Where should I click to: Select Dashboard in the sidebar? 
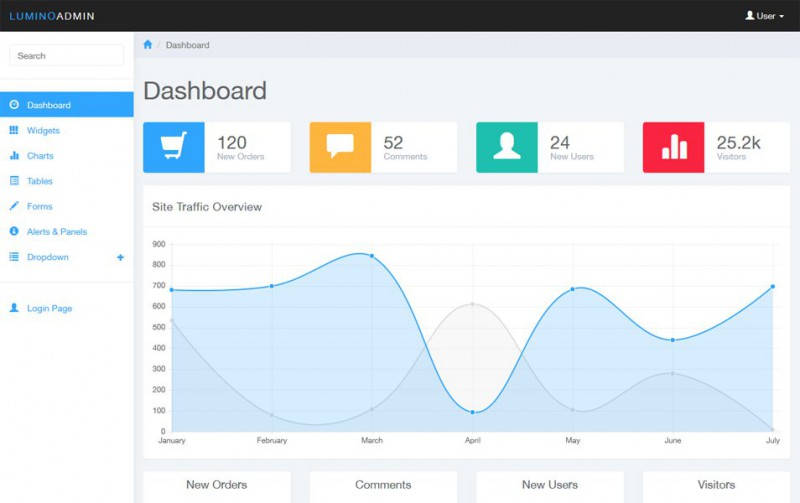(x=48, y=105)
